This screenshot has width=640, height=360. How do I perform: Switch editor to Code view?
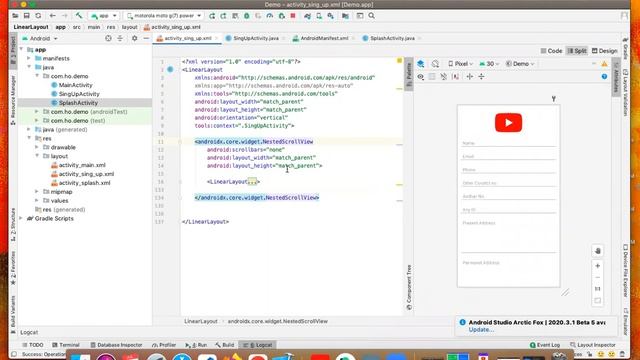pos(551,51)
